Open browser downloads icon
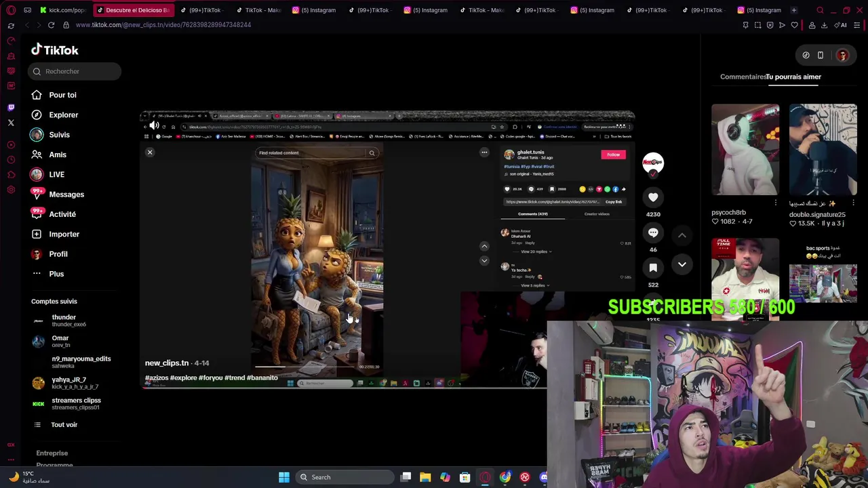The width and height of the screenshot is (868, 488). [824, 25]
